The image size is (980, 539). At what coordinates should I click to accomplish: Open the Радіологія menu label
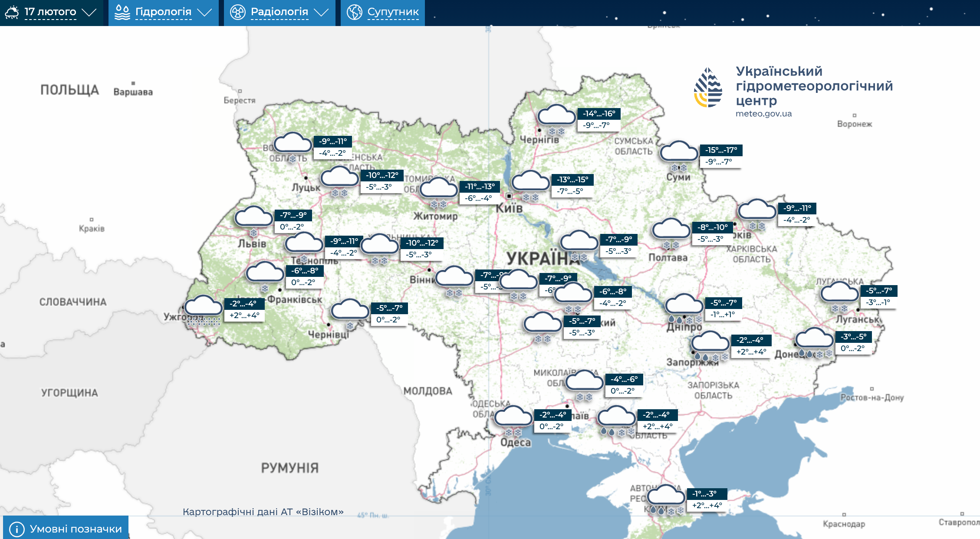tap(279, 12)
